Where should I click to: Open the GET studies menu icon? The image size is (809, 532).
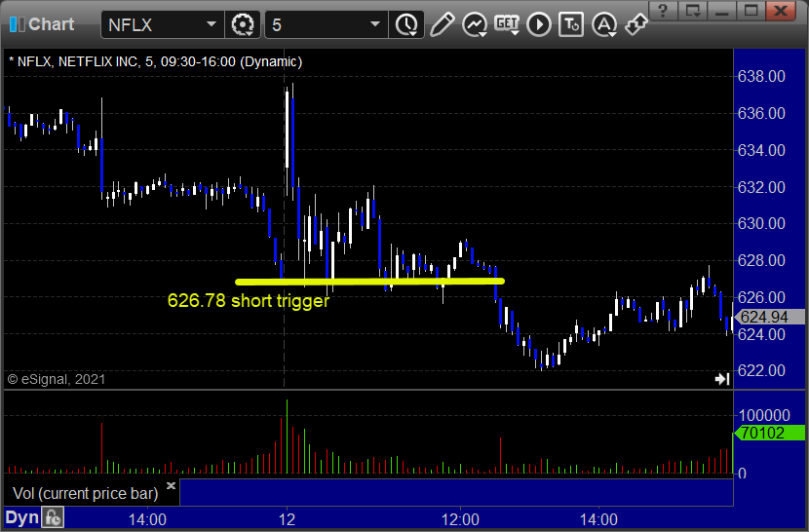[507, 24]
